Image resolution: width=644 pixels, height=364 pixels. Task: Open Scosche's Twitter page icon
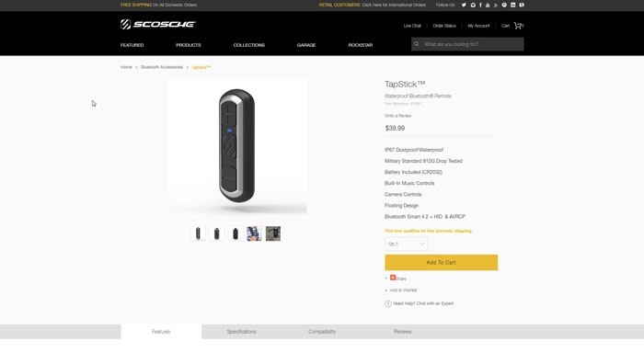point(464,5)
